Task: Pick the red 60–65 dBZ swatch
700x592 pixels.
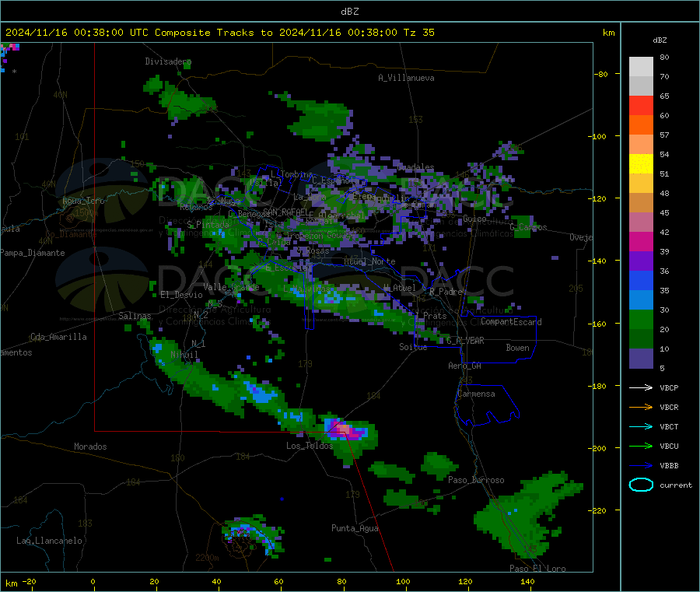Action: (641, 106)
